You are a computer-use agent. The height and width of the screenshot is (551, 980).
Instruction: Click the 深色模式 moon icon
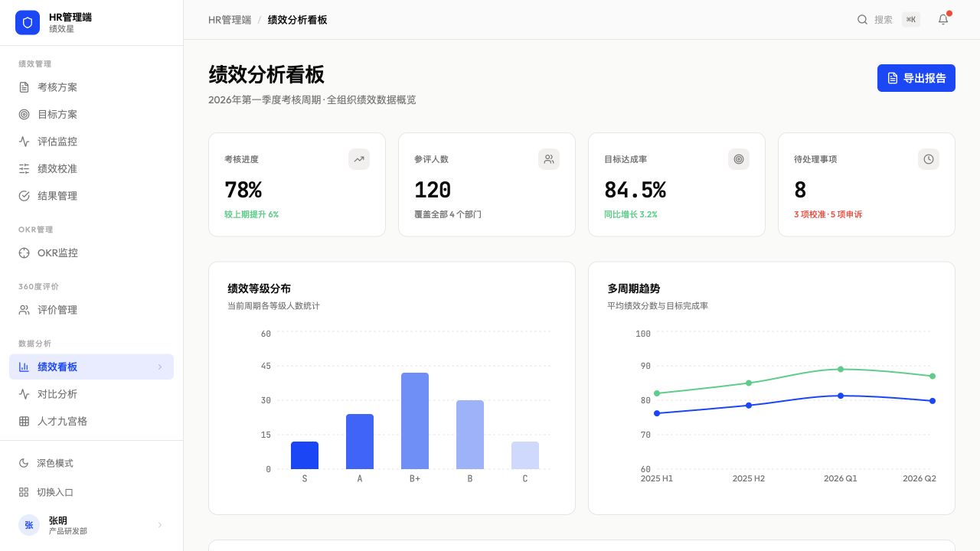click(x=24, y=463)
